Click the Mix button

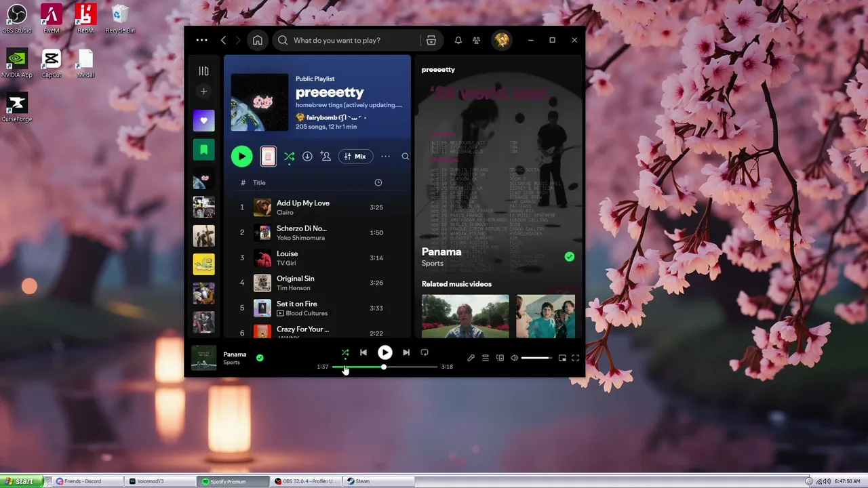pyautogui.click(x=355, y=157)
